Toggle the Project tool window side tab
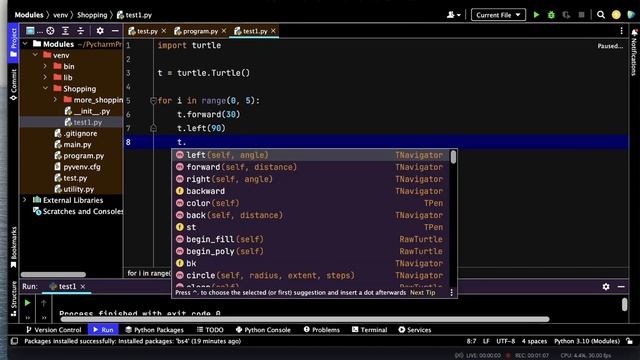640x360 pixels. [x=13, y=43]
